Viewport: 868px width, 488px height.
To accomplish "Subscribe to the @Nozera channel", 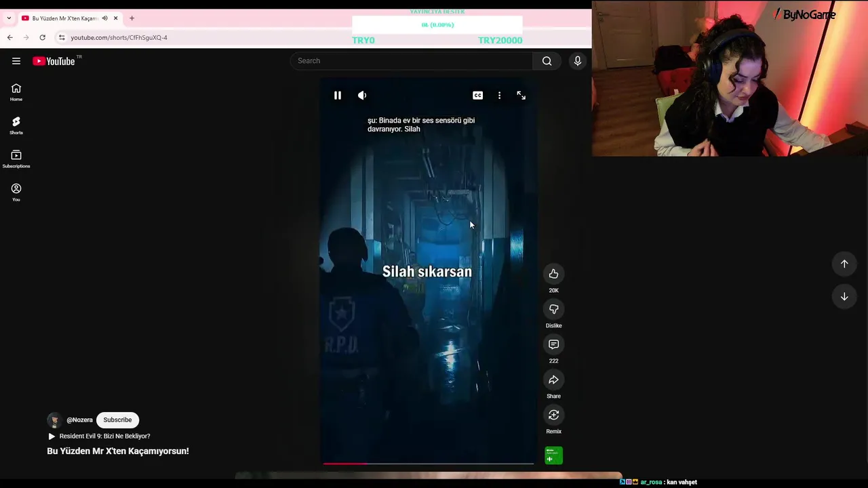I will pyautogui.click(x=117, y=420).
